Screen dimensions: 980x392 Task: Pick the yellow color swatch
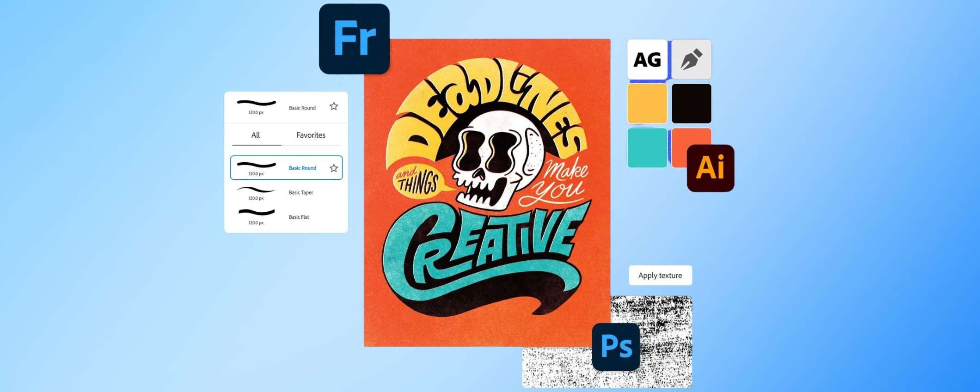point(647,104)
